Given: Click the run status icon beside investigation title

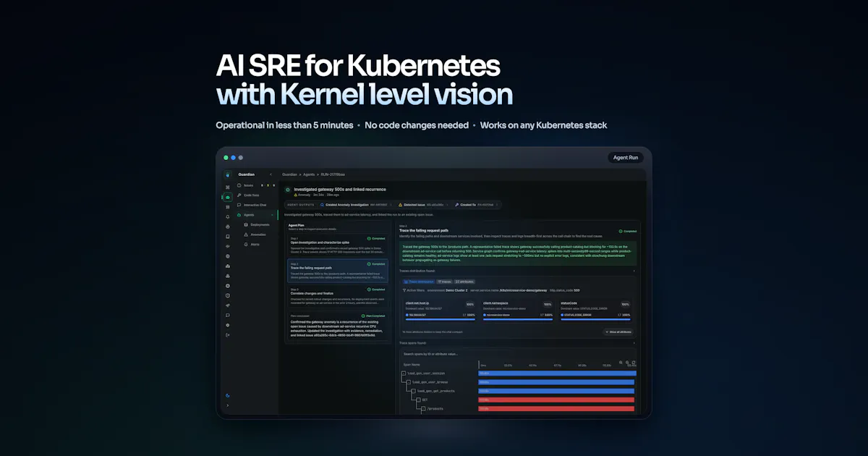Looking at the screenshot, I should click(x=288, y=190).
